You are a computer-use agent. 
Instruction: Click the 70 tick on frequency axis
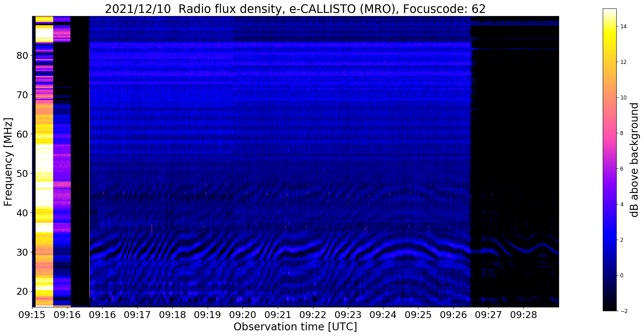click(x=22, y=95)
